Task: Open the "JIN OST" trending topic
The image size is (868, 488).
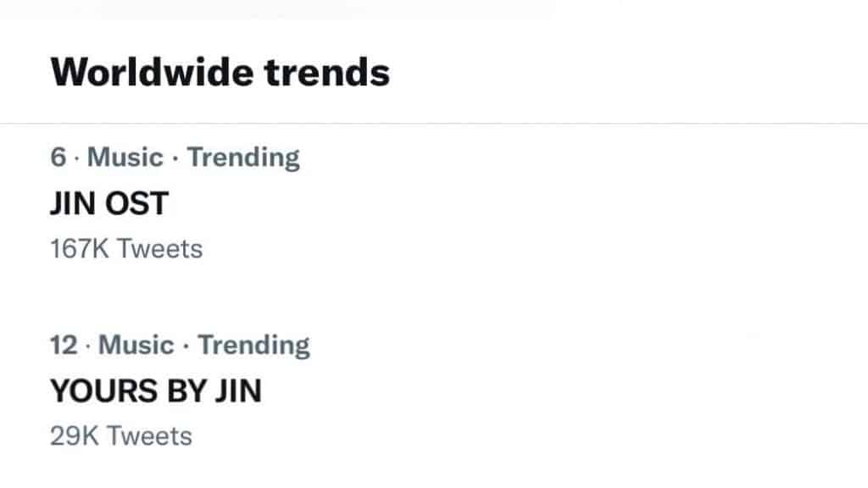Action: coord(110,203)
